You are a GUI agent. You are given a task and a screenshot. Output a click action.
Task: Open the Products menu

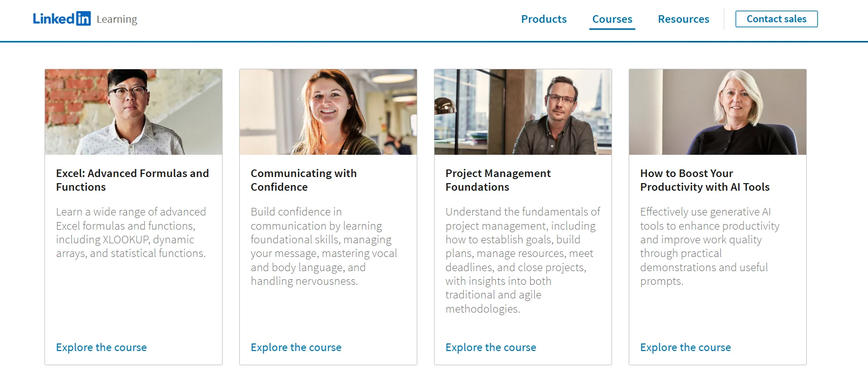tap(544, 19)
